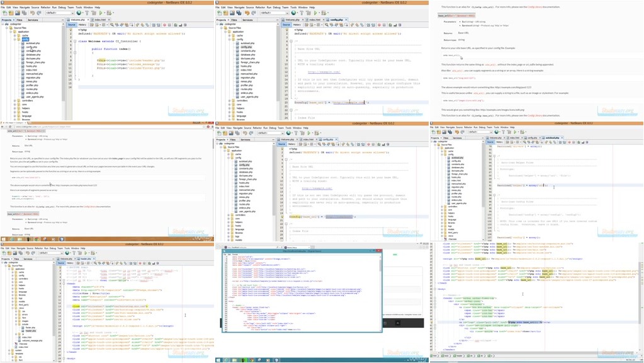This screenshot has height=363, width=644.
Task: Click magnifier Find Selection icon, bottom-left editor toolbar
Action: point(95,263)
